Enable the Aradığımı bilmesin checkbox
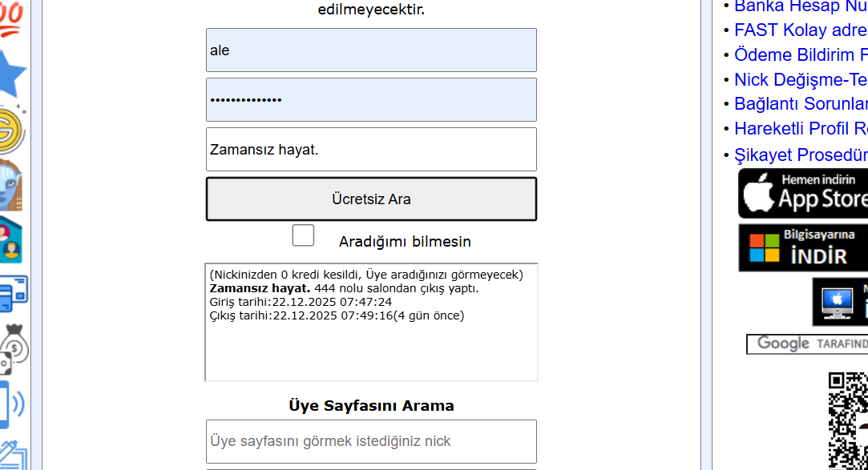The height and width of the screenshot is (470, 868). tap(303, 235)
